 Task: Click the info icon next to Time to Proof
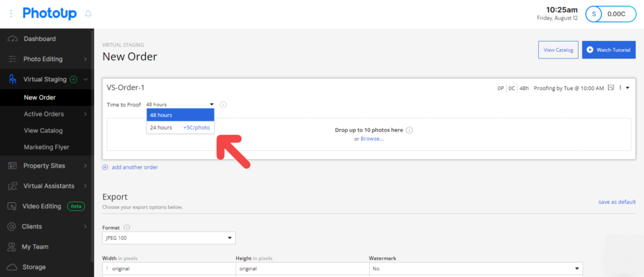223,105
